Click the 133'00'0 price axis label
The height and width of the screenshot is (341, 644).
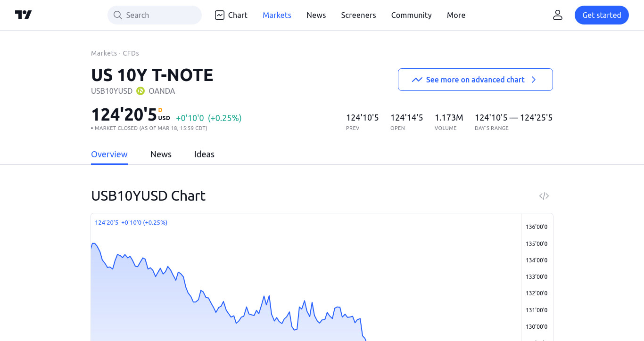(x=537, y=276)
